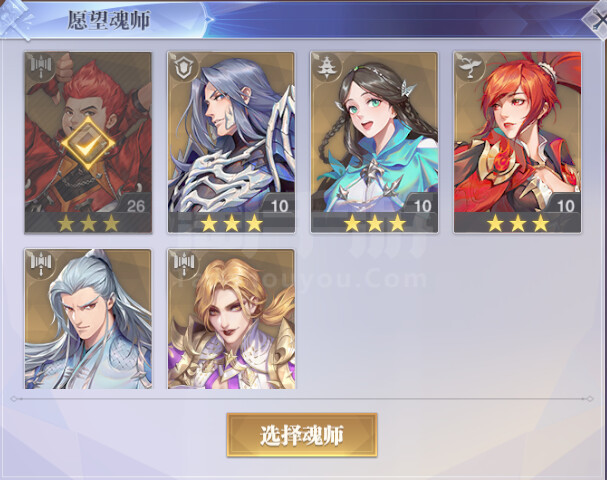
Task: Click the attack class icon on silver-haired man card
Action: (40, 264)
